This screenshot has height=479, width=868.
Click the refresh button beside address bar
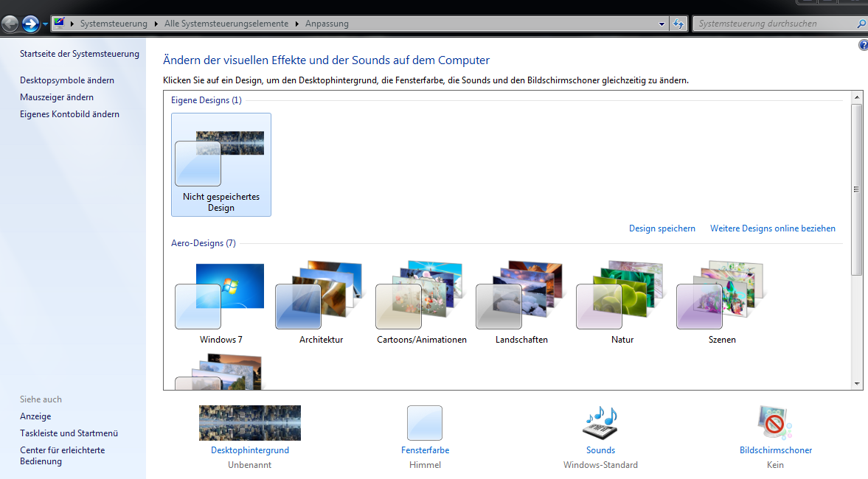coord(678,24)
